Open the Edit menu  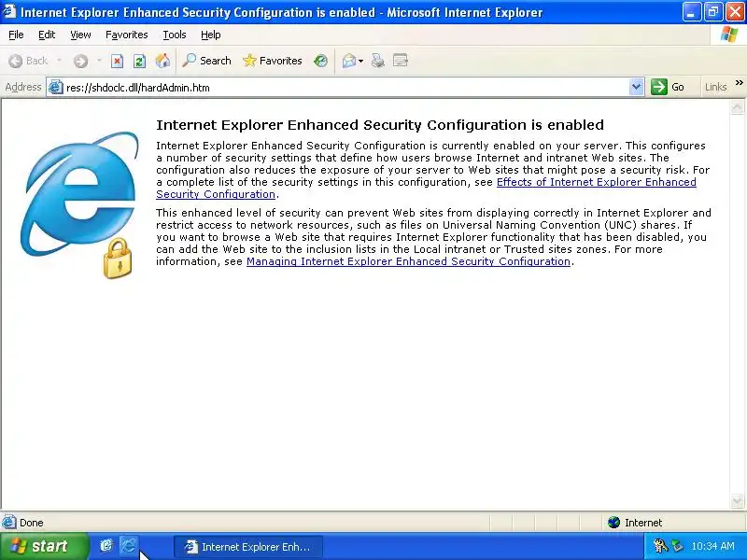pyautogui.click(x=47, y=35)
